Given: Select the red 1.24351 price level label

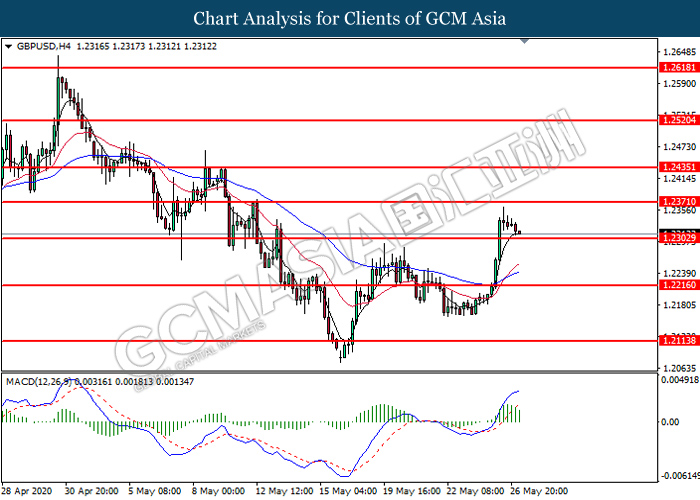Looking at the screenshot, I should click(x=679, y=167).
